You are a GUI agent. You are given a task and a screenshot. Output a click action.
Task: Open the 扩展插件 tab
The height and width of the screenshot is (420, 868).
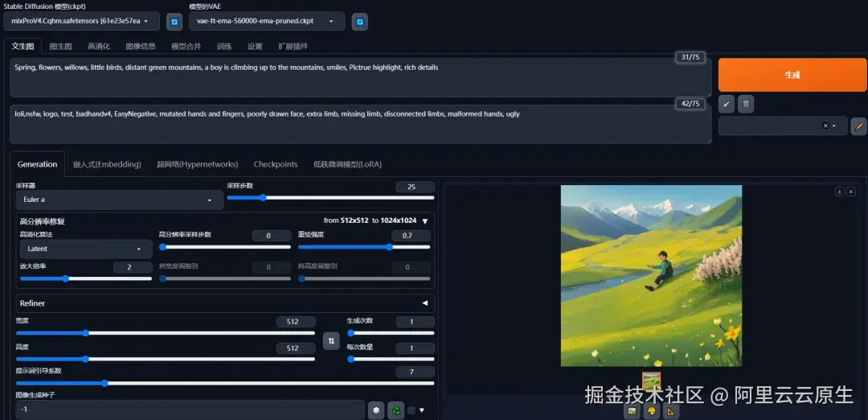click(293, 47)
